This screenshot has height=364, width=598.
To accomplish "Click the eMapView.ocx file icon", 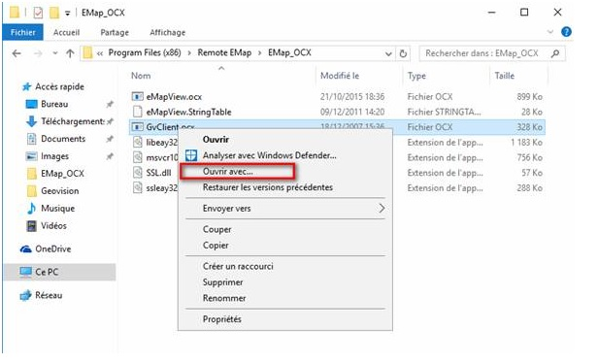I will [137, 96].
